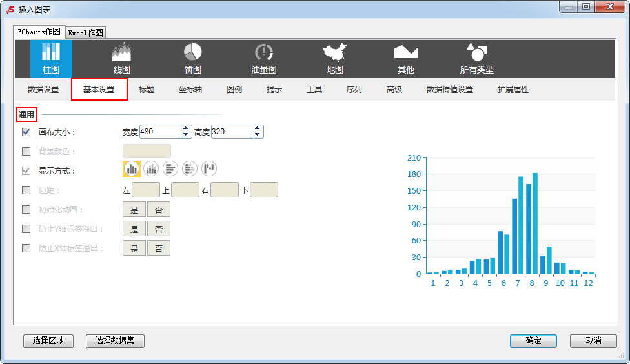This screenshot has height=364, width=630.
Task: Select stacked horizontal bar display mode
Action: (190, 168)
